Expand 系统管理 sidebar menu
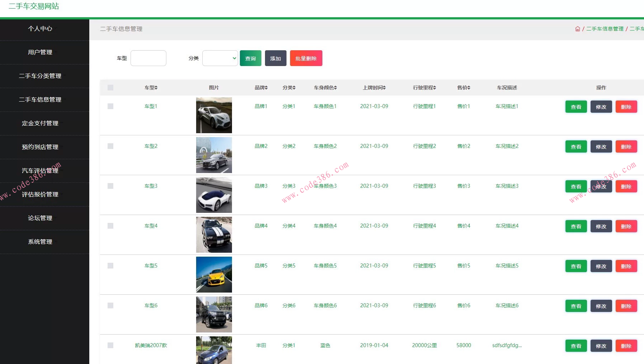644x364 pixels. 40,242
